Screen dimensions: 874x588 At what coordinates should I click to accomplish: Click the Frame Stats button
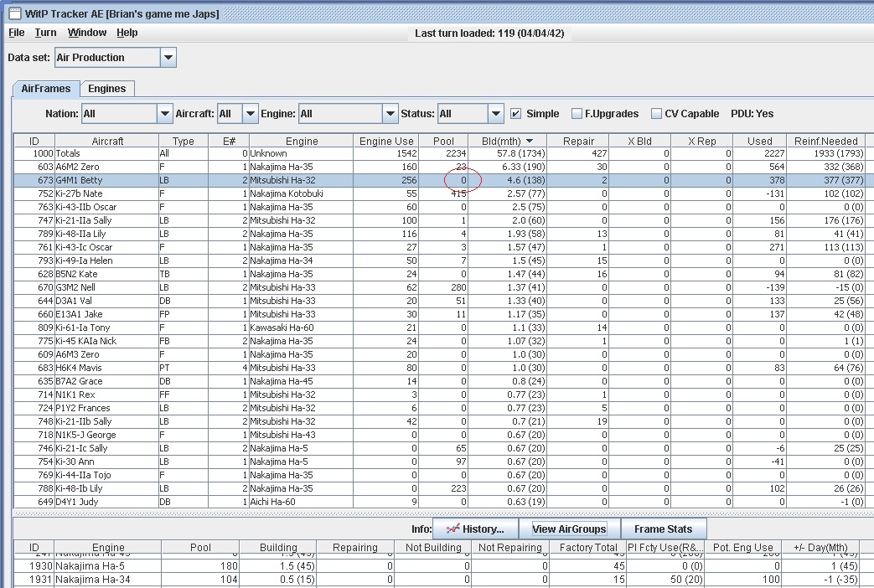(663, 529)
